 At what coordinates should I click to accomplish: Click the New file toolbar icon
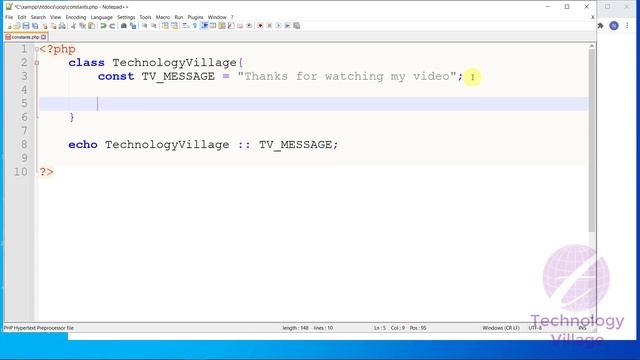[9, 26]
